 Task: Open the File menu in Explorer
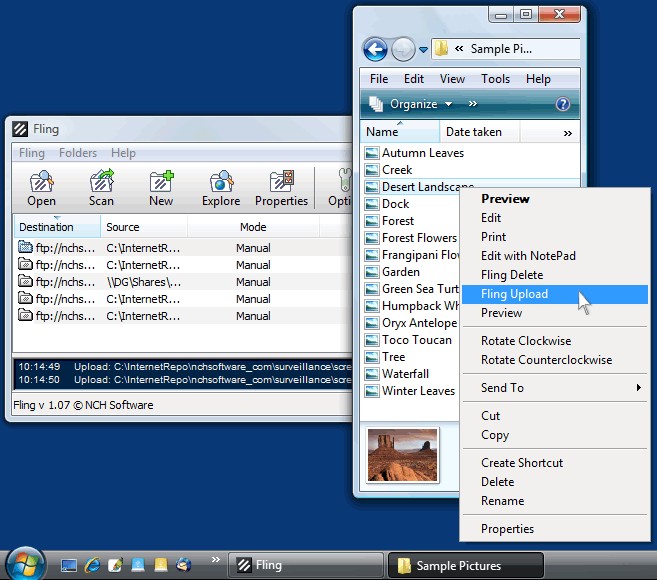tap(379, 79)
